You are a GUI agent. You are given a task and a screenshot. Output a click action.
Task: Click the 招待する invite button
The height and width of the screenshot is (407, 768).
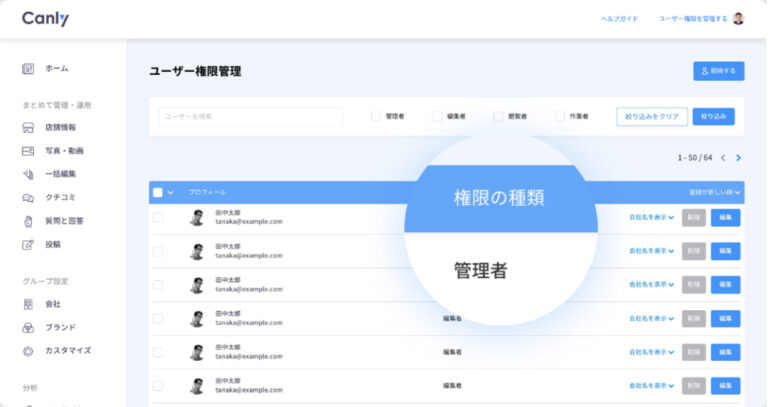(718, 71)
